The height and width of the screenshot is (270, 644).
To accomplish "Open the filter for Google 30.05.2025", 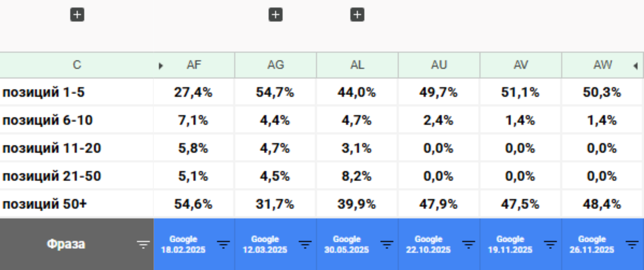I will tap(387, 245).
